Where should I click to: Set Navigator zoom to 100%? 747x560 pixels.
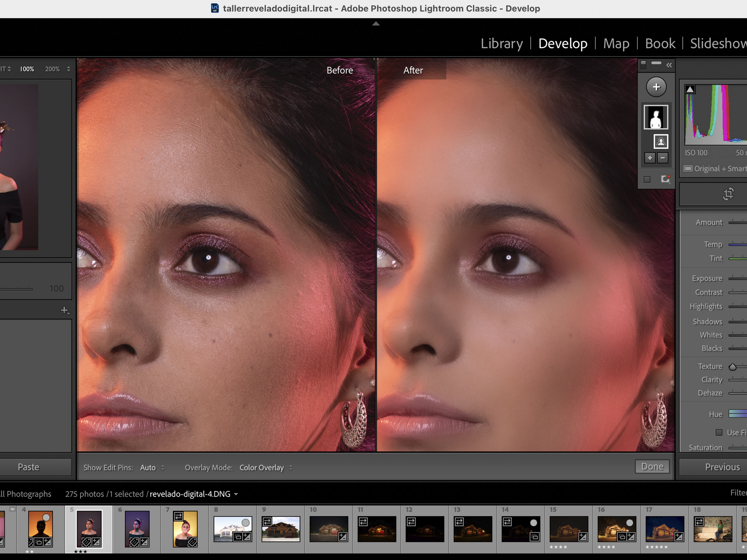(x=27, y=69)
